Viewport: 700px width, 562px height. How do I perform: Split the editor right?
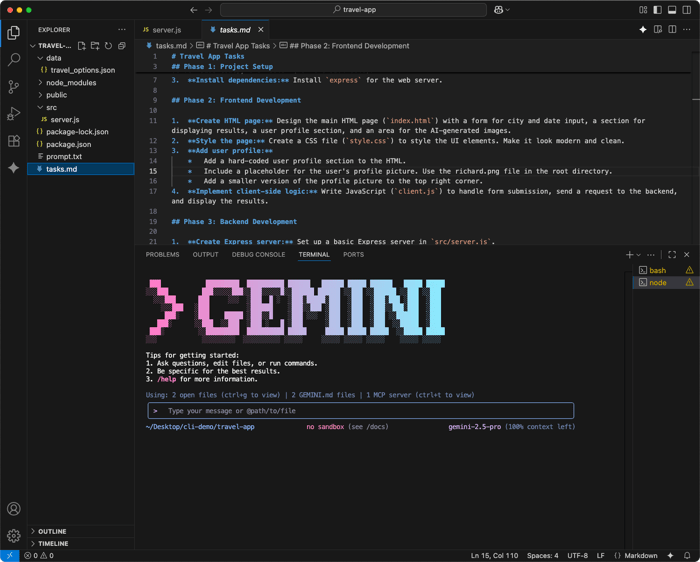point(672,30)
